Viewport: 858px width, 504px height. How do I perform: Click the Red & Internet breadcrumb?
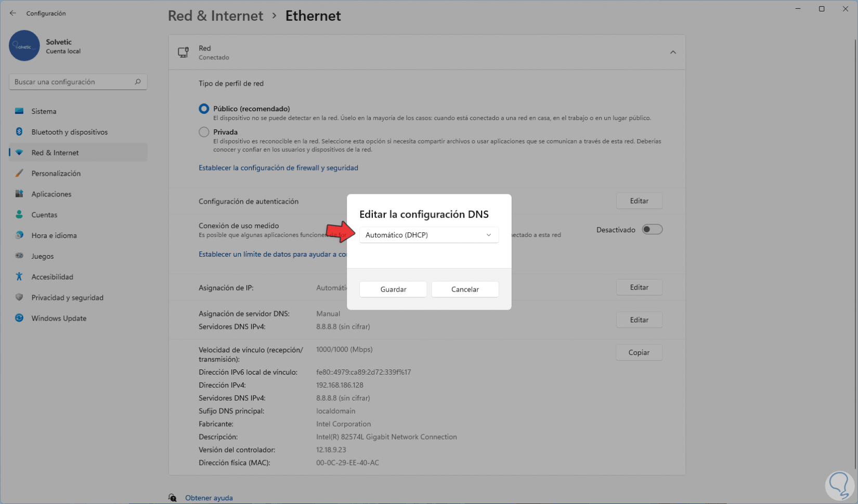215,16
